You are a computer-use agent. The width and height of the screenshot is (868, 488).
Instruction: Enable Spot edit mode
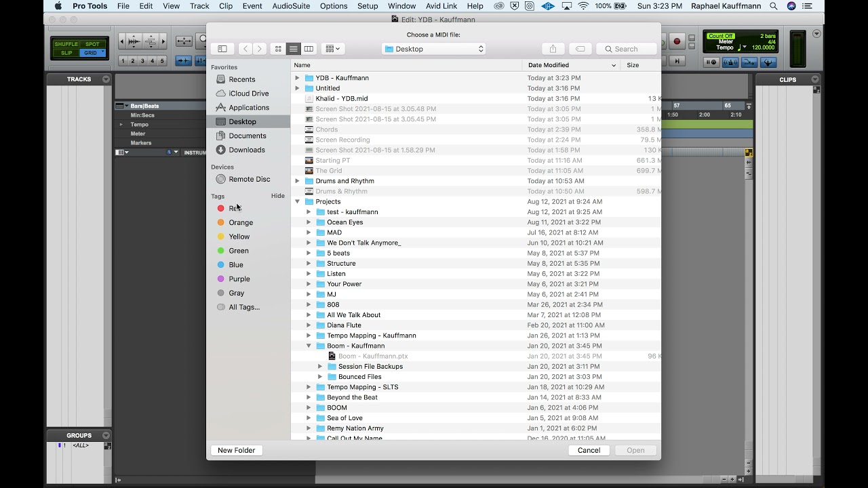click(92, 44)
